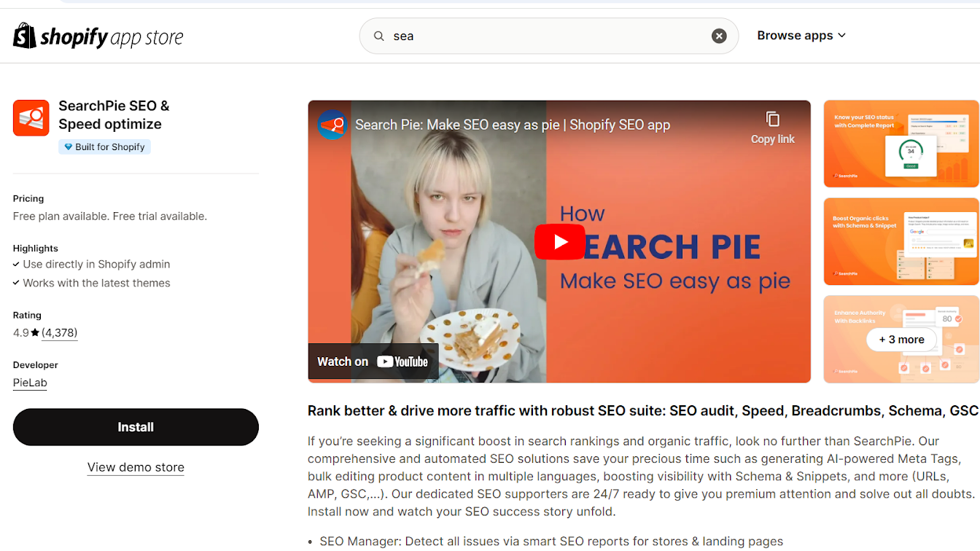Click the Watch on YouTube button
The width and height of the screenshot is (980, 551).
pos(373,362)
